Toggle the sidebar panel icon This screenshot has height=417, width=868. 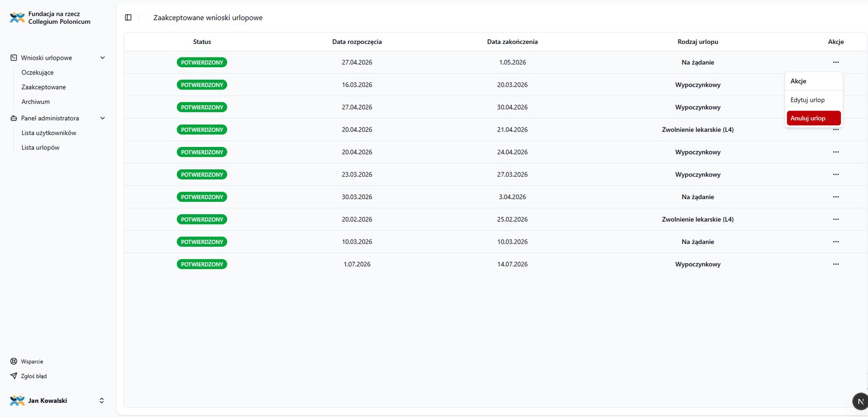(x=128, y=17)
